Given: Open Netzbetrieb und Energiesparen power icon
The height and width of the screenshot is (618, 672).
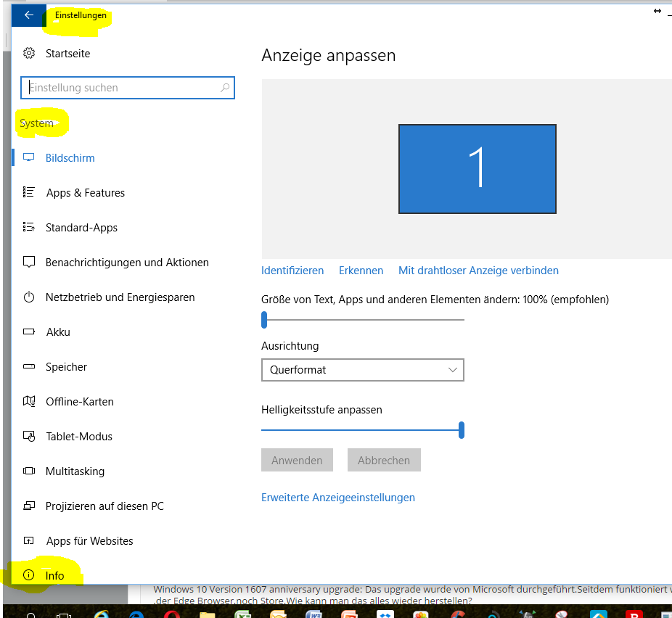Looking at the screenshot, I should pyautogui.click(x=29, y=297).
